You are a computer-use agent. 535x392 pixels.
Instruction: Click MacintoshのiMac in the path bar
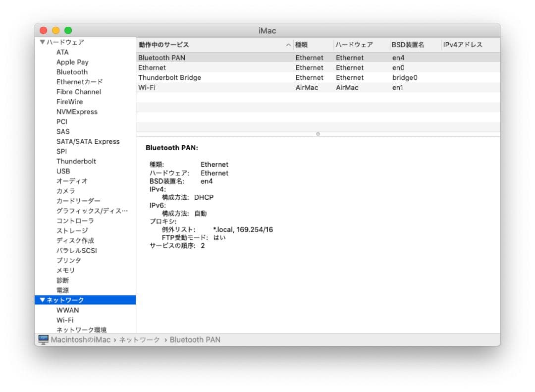click(81, 340)
